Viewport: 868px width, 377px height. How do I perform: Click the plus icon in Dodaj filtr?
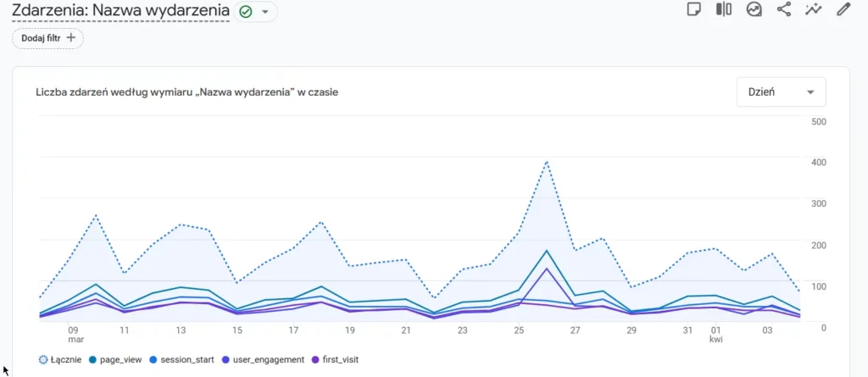point(71,37)
